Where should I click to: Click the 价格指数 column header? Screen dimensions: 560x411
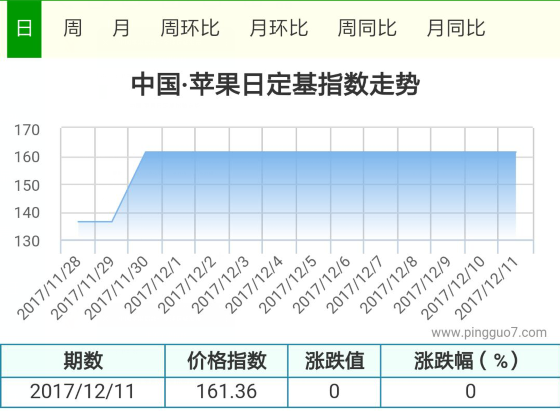click(226, 361)
